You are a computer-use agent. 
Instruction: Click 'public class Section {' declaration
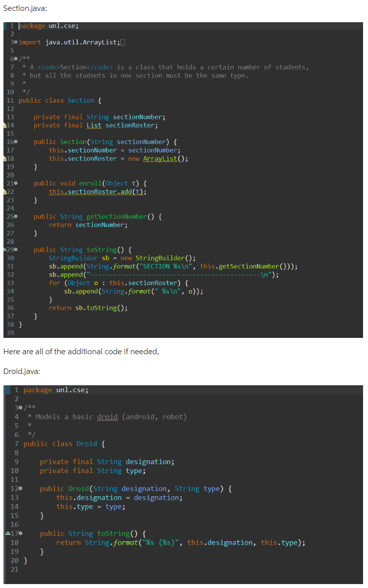[60, 101]
